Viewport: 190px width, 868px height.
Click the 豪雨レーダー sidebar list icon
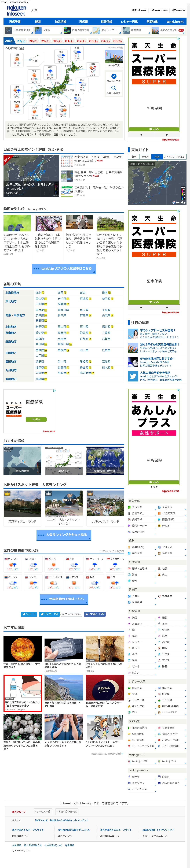click(x=129, y=525)
